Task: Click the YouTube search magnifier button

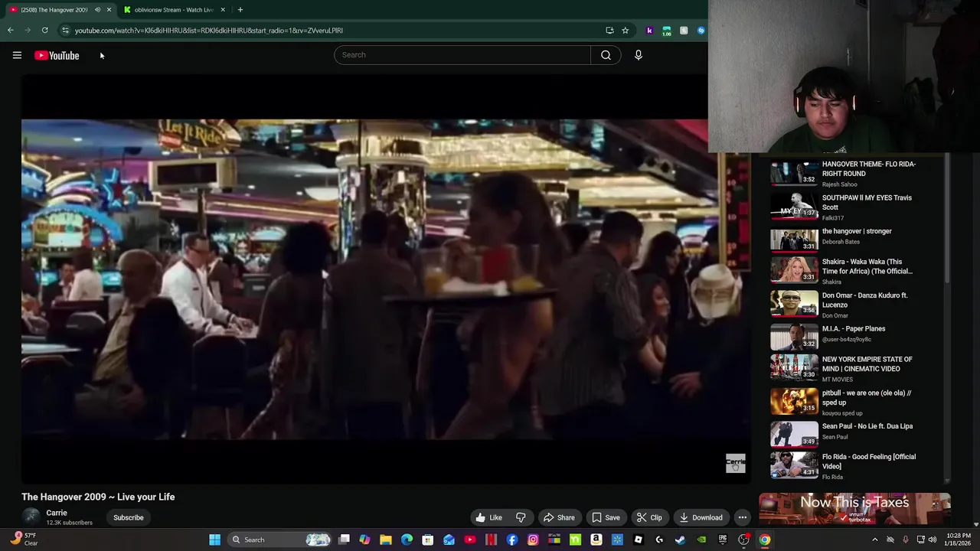Action: coord(606,55)
